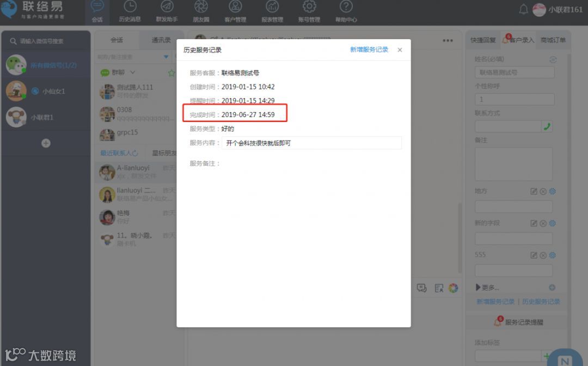
Task: Open 报表管理 report management icon
Action: [272, 7]
